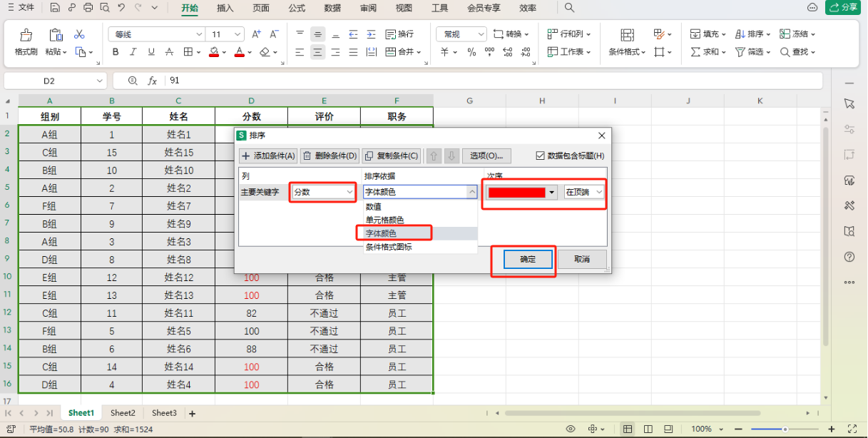This screenshot has width=868, height=438.
Task: Click the 取消 button in sort dialog
Action: click(582, 260)
